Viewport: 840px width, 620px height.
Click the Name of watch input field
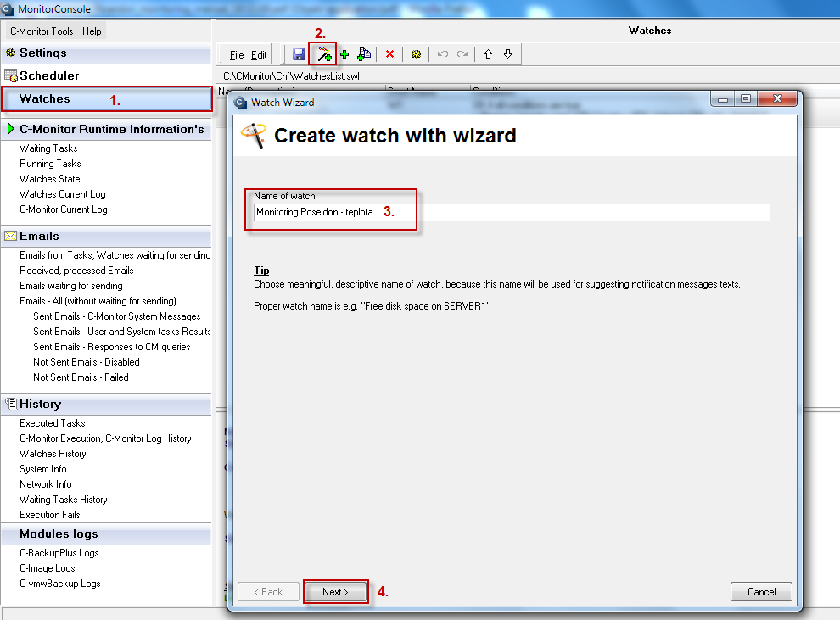[512, 212]
